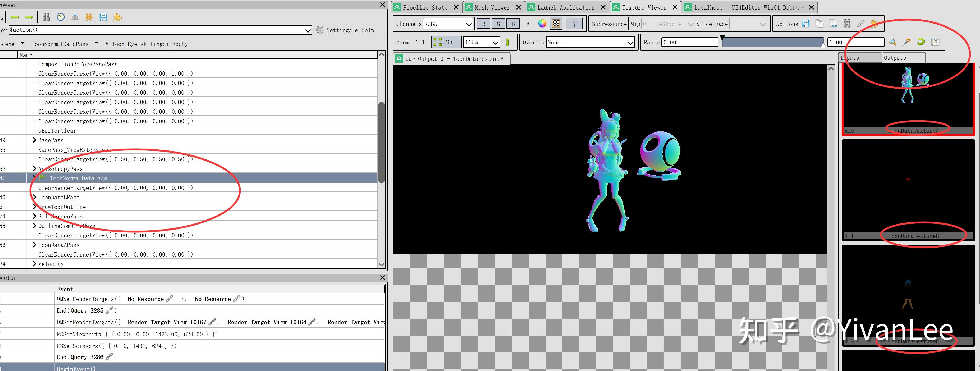Viewport: 980px width, 371px height.
Task: Toggle the gamma display button
Action: tap(574, 24)
